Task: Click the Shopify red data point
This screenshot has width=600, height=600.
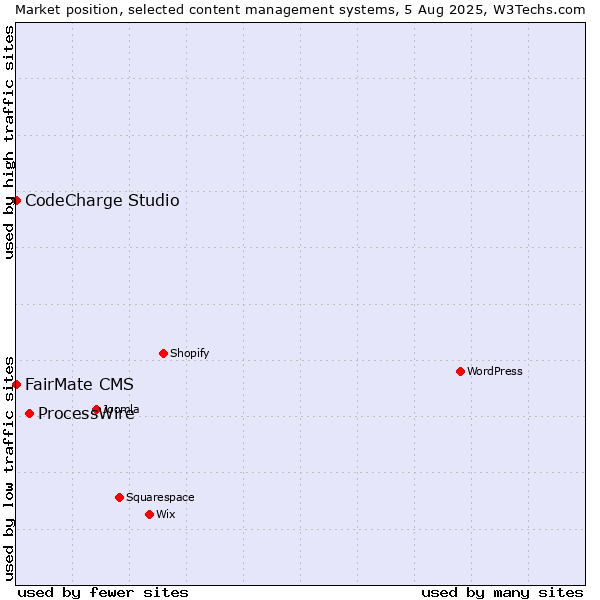Action: point(163,354)
